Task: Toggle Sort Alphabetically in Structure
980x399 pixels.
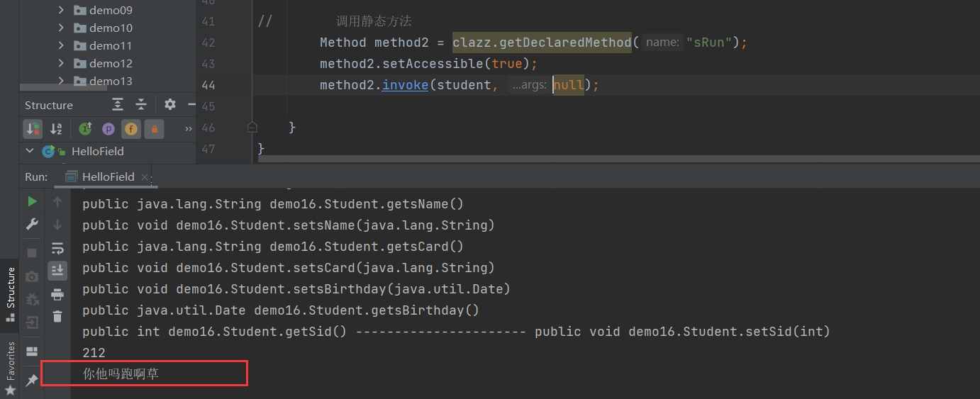Action: pyautogui.click(x=56, y=129)
